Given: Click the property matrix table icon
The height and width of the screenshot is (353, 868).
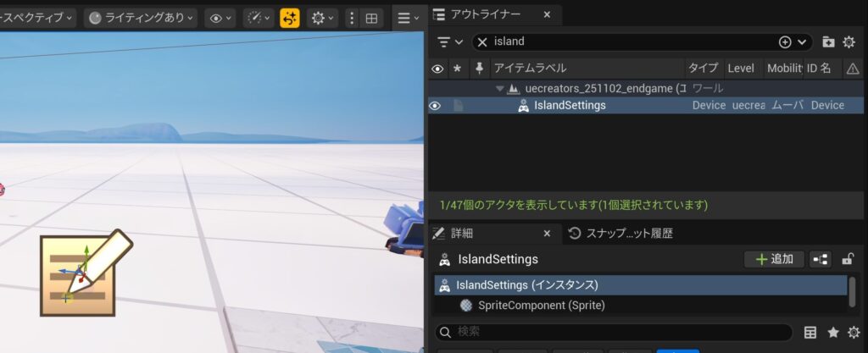Looking at the screenshot, I should [810, 333].
